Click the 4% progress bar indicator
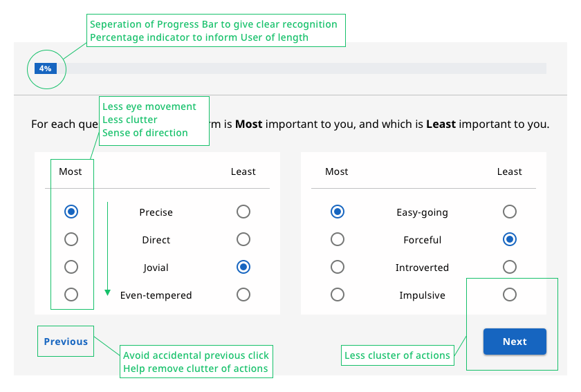581x392 pixels. pyautogui.click(x=46, y=68)
